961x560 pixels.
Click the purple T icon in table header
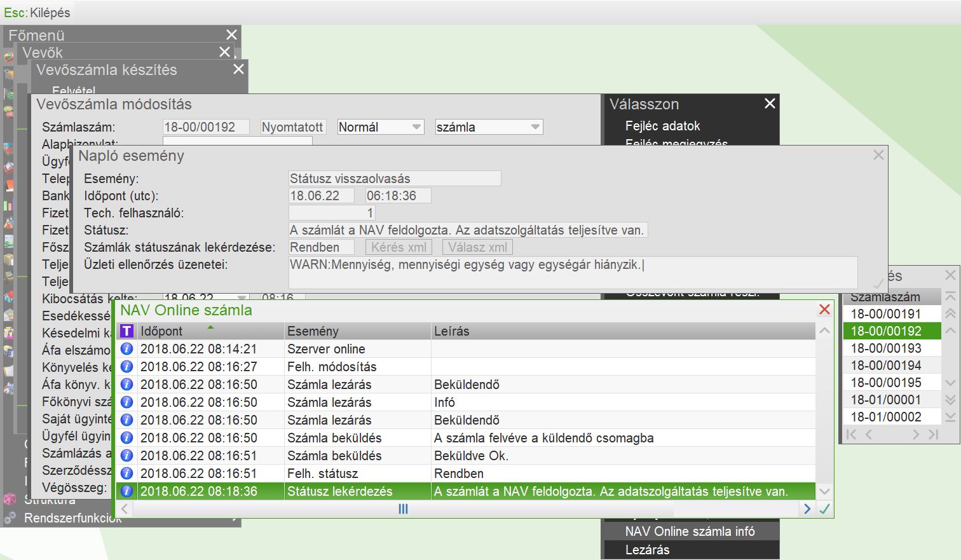coord(127,331)
